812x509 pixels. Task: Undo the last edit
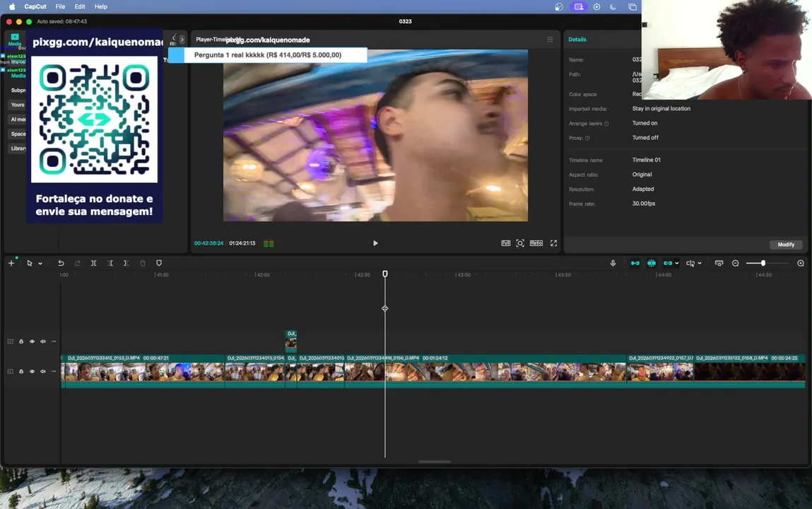coord(61,263)
